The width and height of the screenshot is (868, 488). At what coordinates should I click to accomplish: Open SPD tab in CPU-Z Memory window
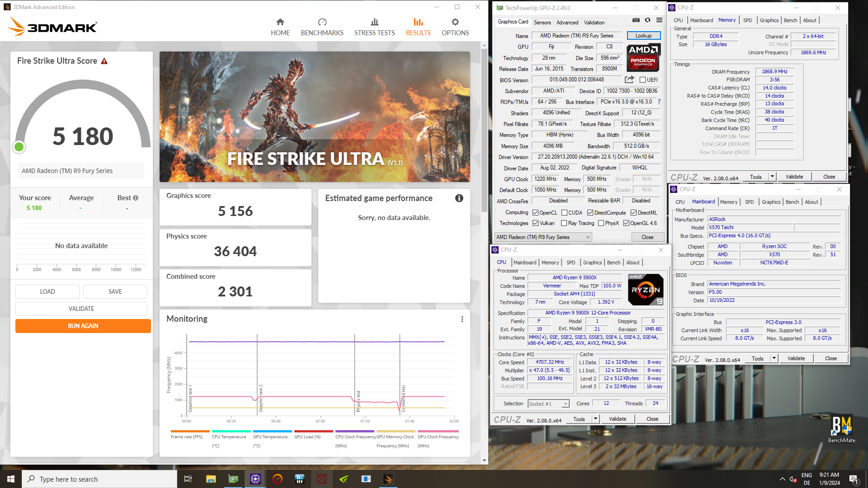point(747,20)
